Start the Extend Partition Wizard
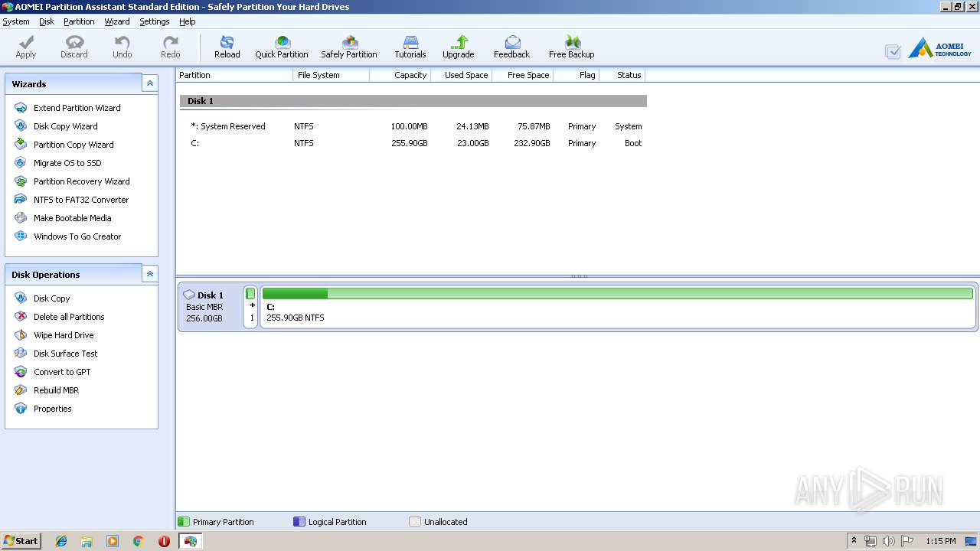This screenshot has height=551, width=980. point(77,108)
